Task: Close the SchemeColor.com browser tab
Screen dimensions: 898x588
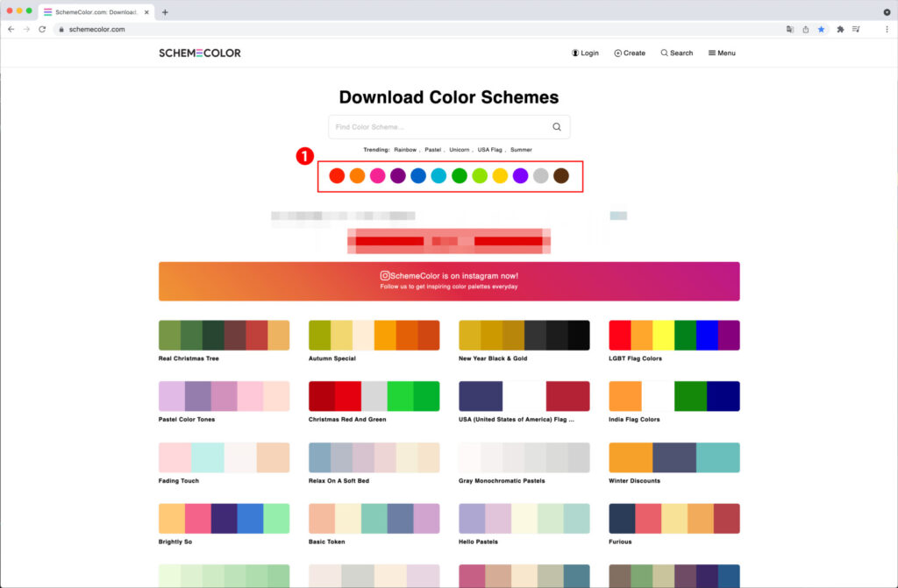Action: pos(146,12)
